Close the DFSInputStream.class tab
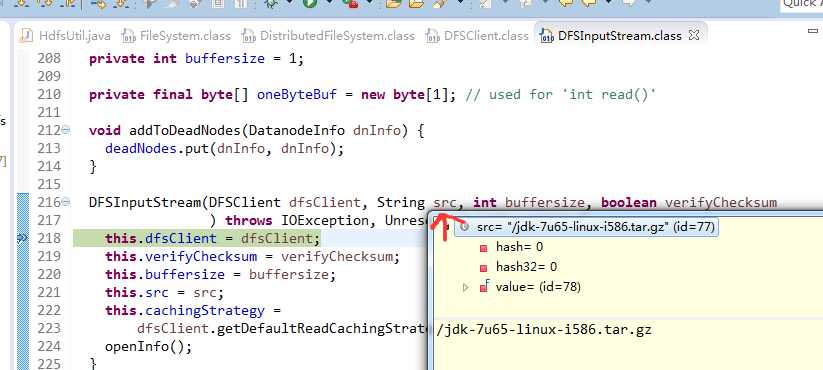The image size is (823, 370). (694, 35)
